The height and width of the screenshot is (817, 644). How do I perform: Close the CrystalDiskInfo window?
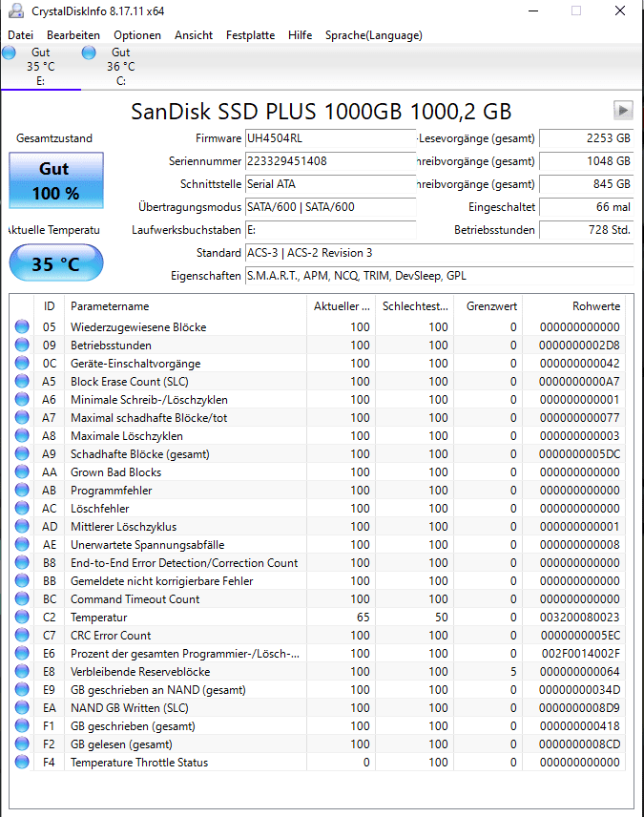(x=620, y=10)
